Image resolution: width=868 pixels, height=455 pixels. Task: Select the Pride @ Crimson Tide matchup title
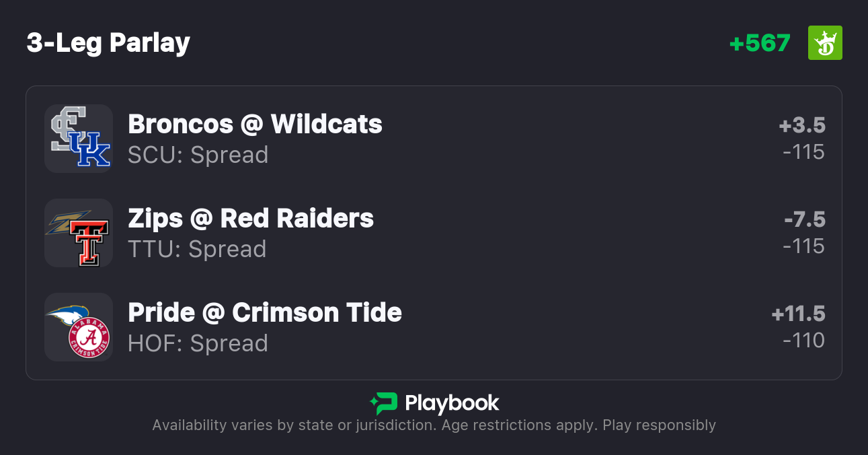click(x=265, y=313)
